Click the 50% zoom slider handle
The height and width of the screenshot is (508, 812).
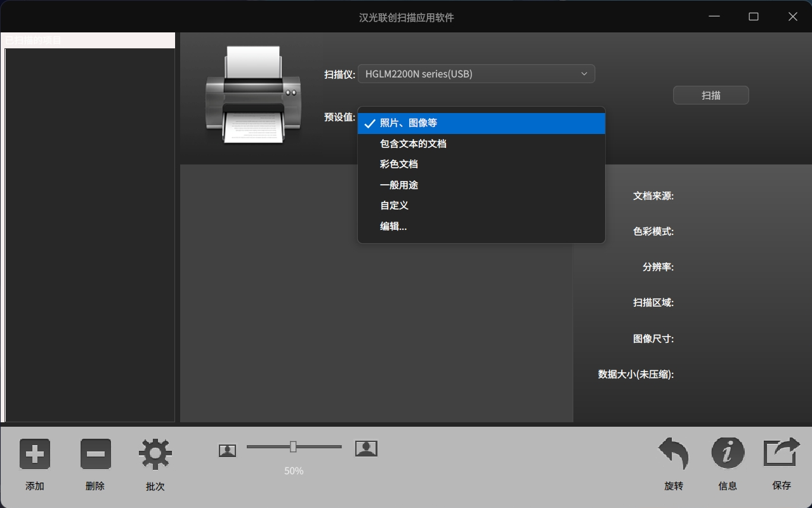click(293, 447)
